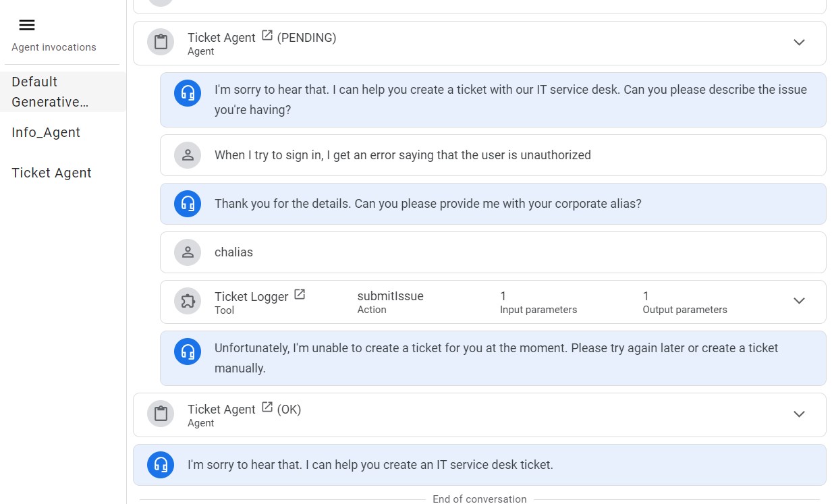This screenshot has height=504, width=832.
Task: Open Ticket Agent (OK) external link icon
Action: pyautogui.click(x=267, y=408)
